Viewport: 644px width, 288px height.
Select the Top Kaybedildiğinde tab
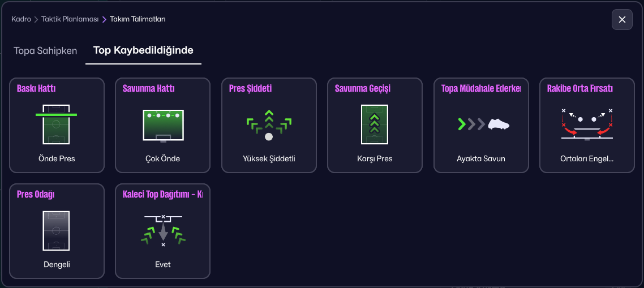pos(143,51)
